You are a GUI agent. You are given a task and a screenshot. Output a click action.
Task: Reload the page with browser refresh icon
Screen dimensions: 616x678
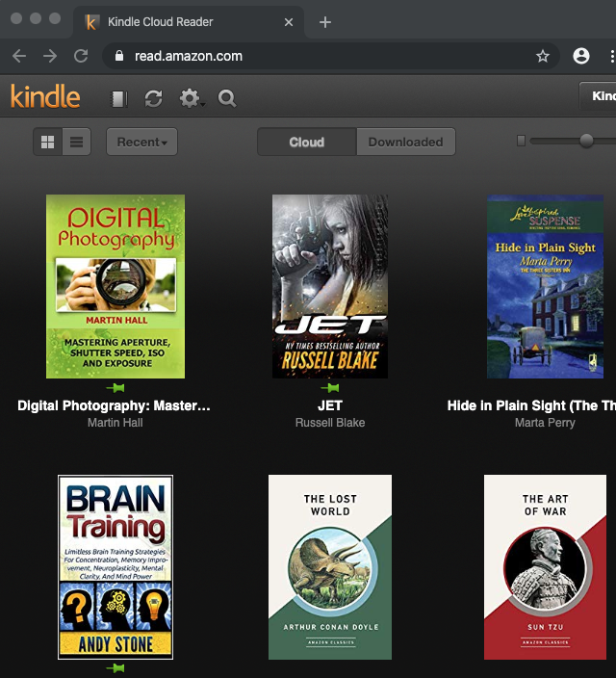(x=81, y=56)
